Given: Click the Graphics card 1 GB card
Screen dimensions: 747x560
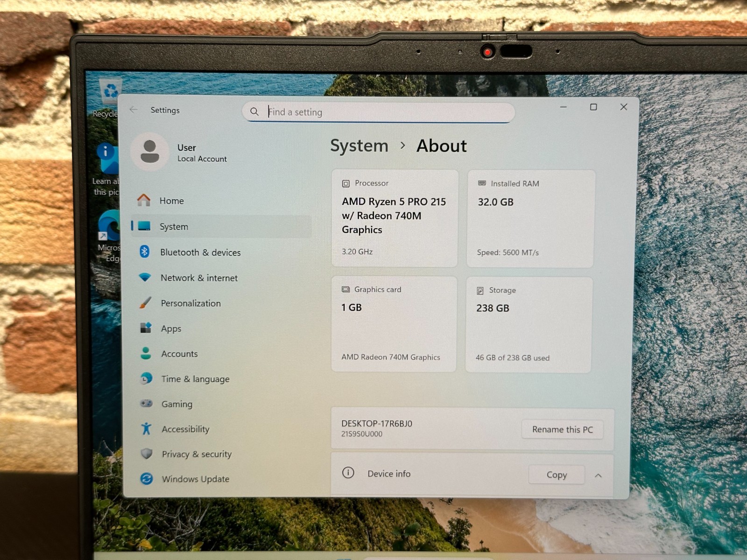Looking at the screenshot, I should [x=394, y=324].
